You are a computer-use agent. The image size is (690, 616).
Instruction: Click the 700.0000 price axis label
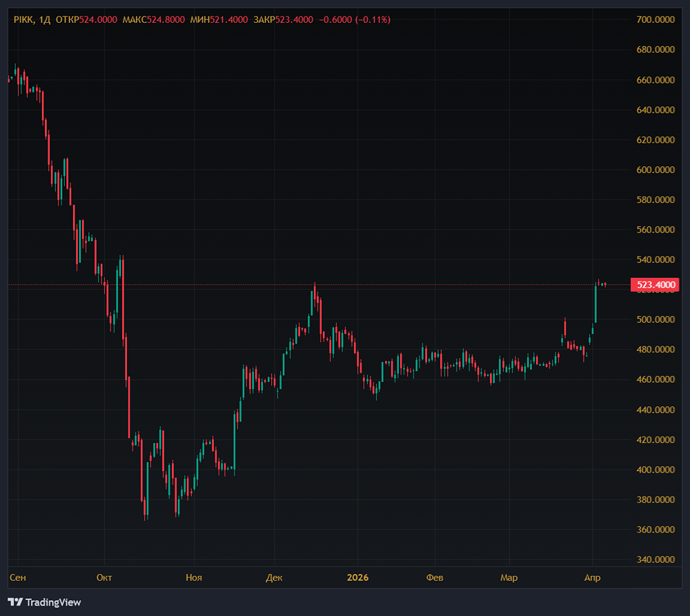coord(655,19)
